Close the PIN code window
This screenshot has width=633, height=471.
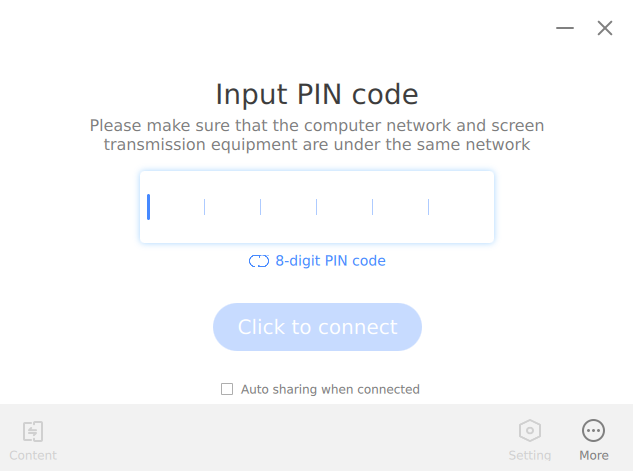coord(605,28)
